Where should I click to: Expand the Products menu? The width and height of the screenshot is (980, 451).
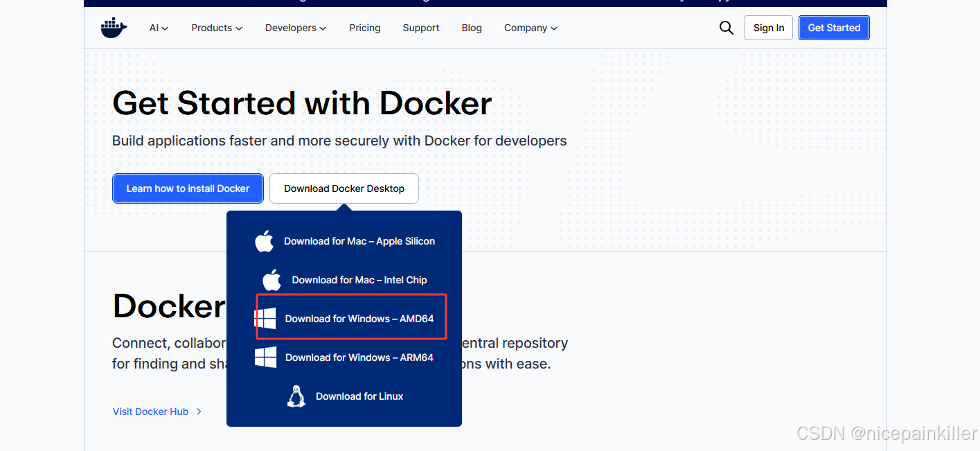tap(217, 28)
